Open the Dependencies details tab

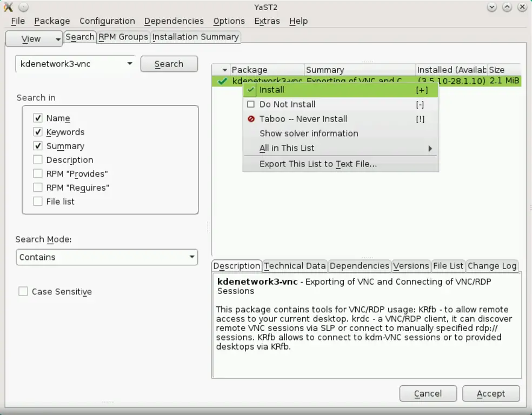coord(360,266)
